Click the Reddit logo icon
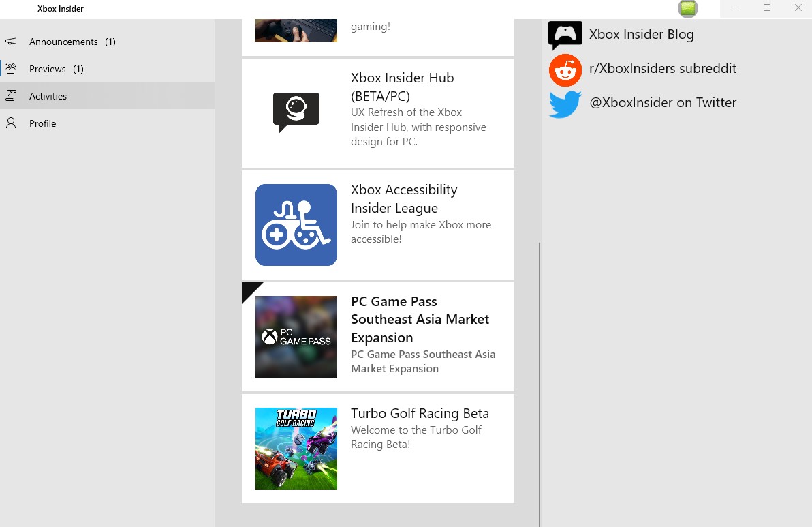 pos(565,70)
